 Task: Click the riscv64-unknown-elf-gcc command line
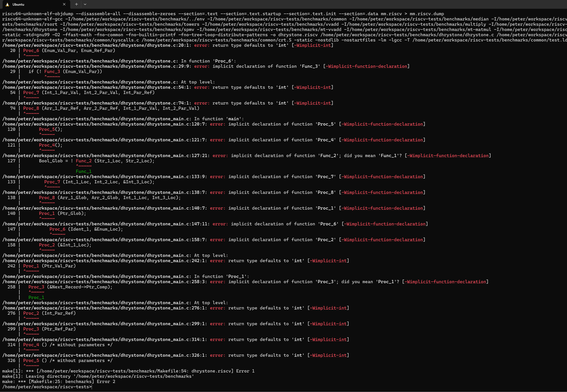point(285,19)
